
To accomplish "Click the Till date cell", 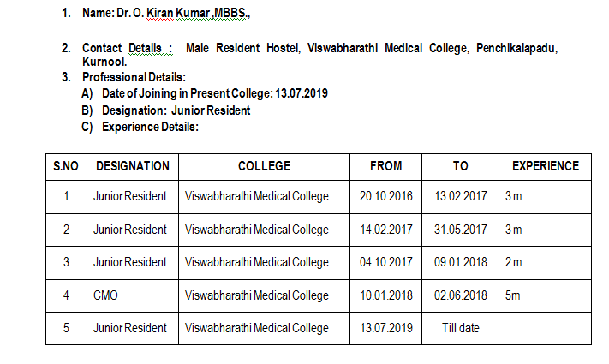I will 460,328.
